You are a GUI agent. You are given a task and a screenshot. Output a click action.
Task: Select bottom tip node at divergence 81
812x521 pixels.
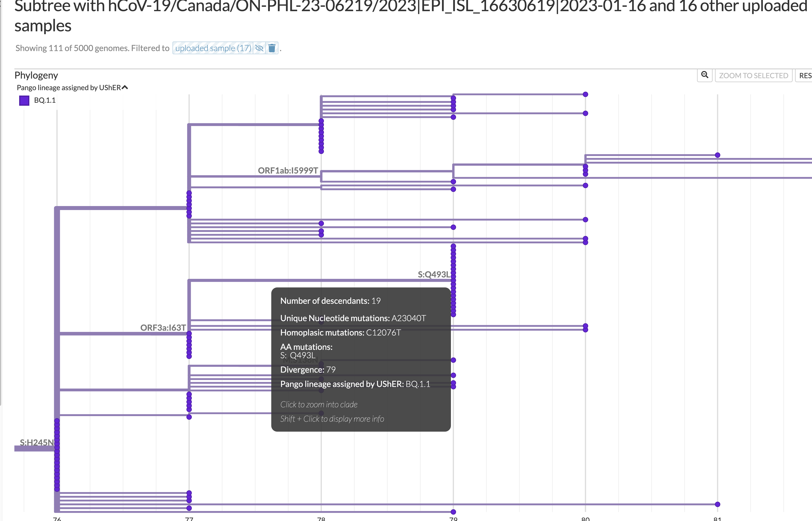tap(717, 504)
